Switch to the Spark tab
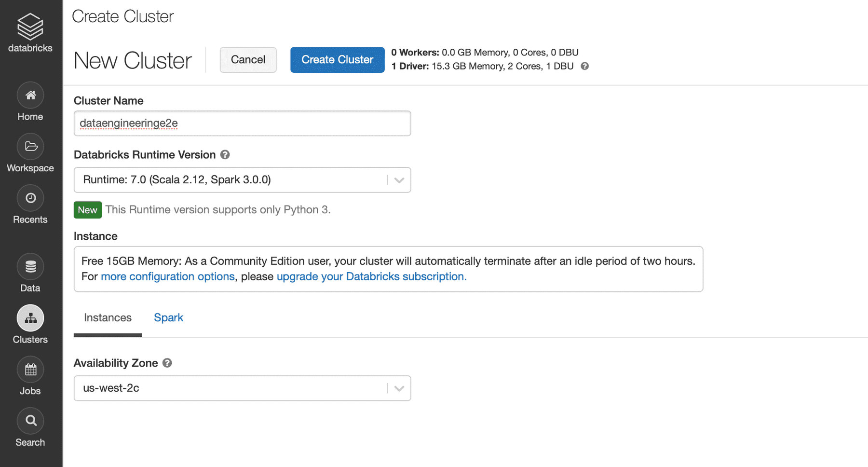The image size is (868, 467). point(168,317)
